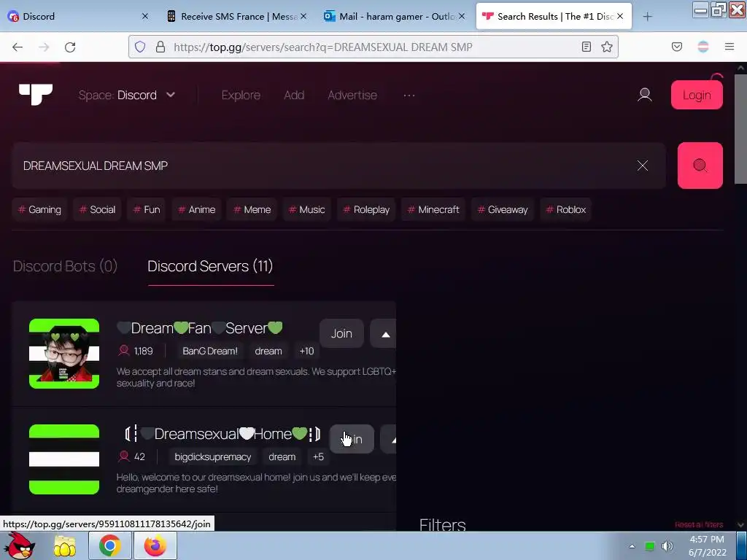The height and width of the screenshot is (560, 747).
Task: Close the Search Results tab
Action: tap(620, 16)
